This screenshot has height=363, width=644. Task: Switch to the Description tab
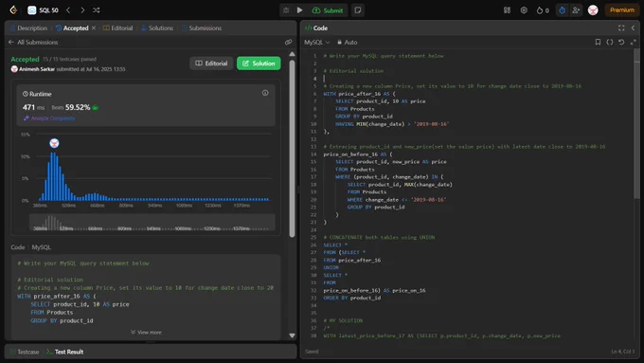point(28,27)
